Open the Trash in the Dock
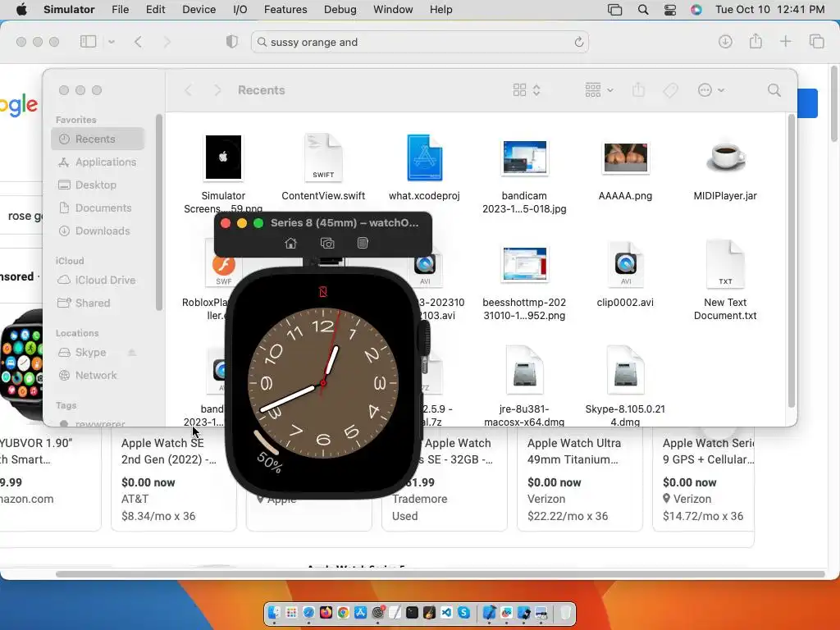Image resolution: width=840 pixels, height=630 pixels. [x=566, y=613]
